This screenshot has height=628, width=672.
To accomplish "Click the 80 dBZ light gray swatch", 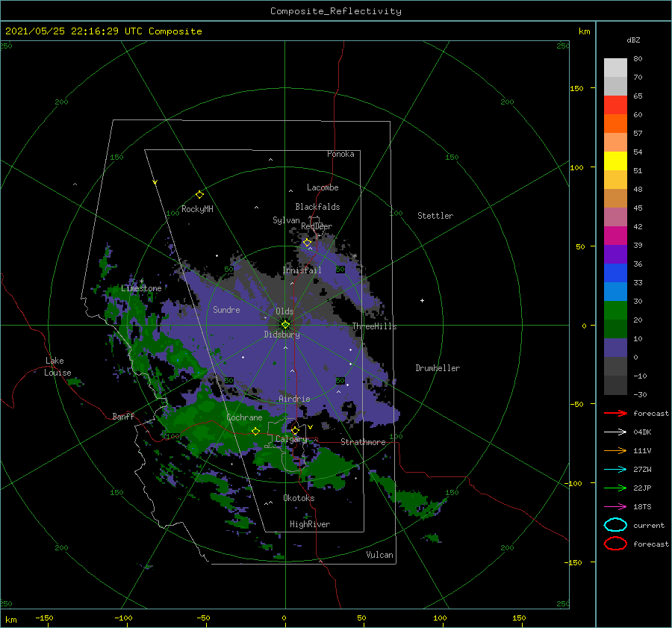I will point(615,68).
